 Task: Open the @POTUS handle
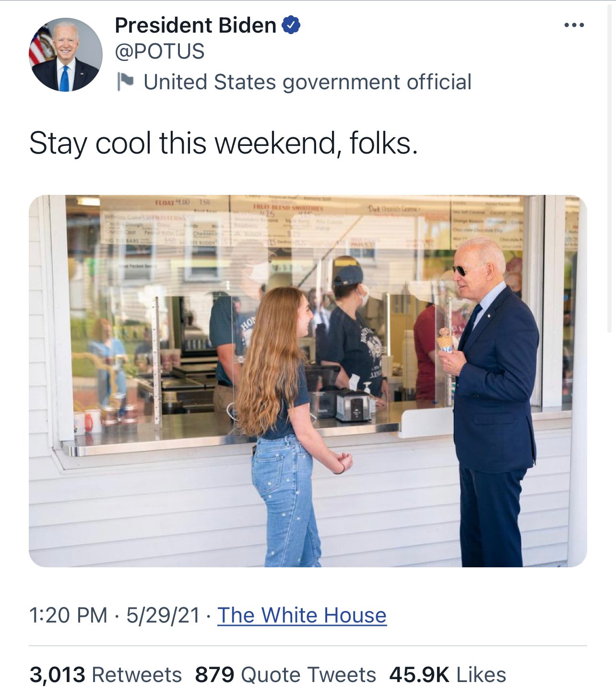click(160, 51)
